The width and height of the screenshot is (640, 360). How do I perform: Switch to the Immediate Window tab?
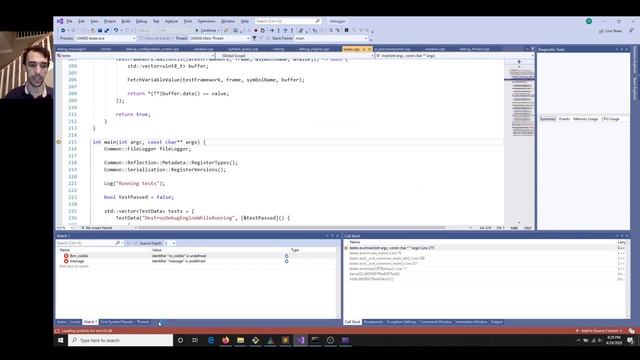pos(471,322)
